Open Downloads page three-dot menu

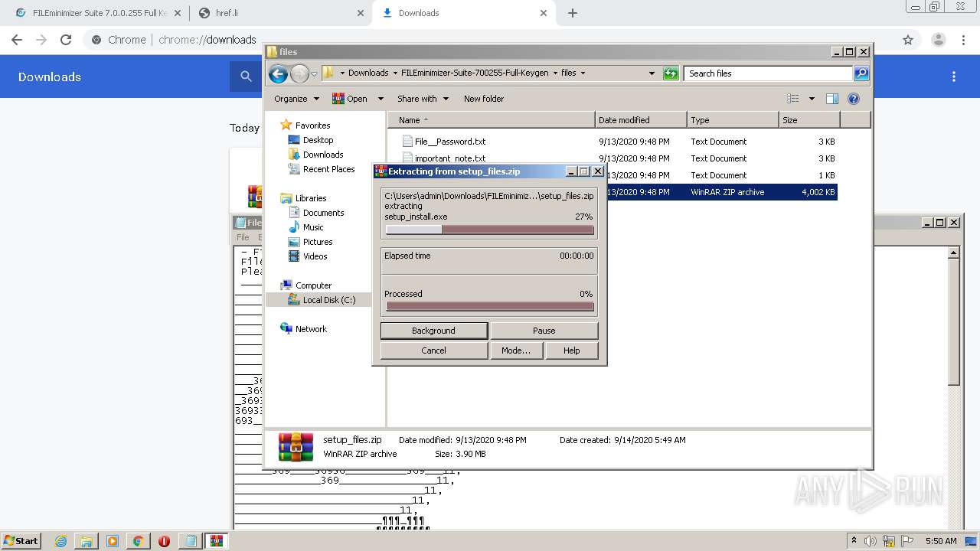coord(954,77)
